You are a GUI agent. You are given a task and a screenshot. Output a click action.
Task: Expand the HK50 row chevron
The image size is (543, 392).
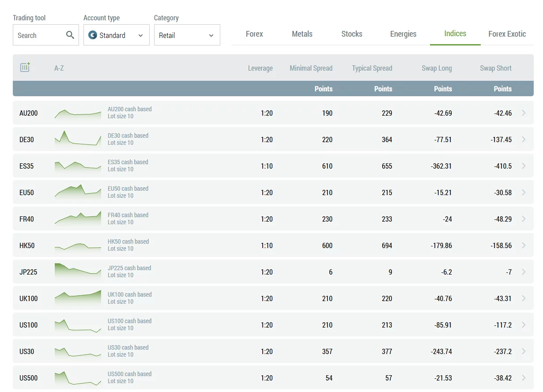524,245
